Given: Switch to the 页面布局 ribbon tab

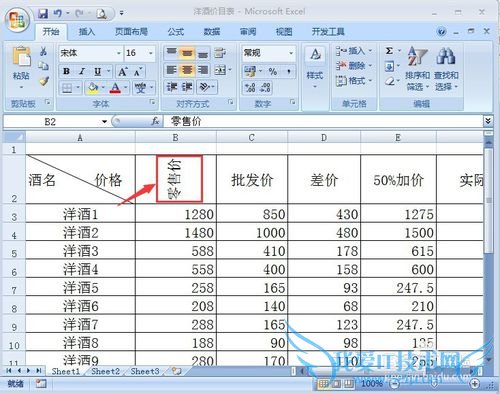Looking at the screenshot, I should coord(131,32).
